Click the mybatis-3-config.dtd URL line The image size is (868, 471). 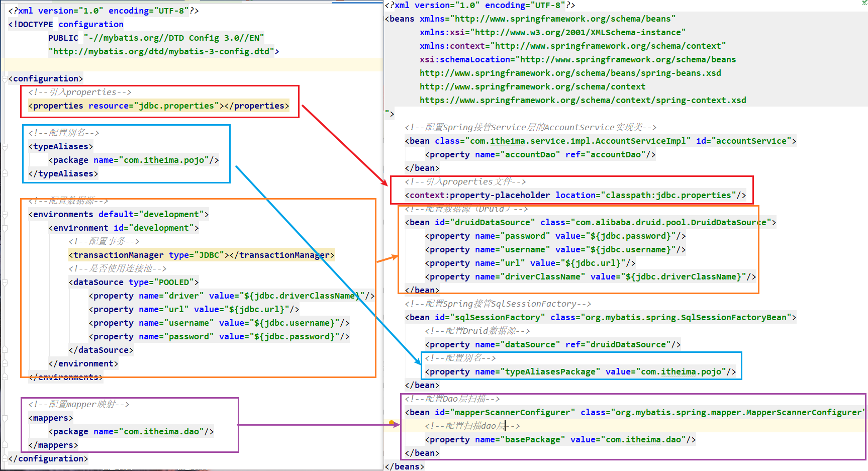point(164,51)
